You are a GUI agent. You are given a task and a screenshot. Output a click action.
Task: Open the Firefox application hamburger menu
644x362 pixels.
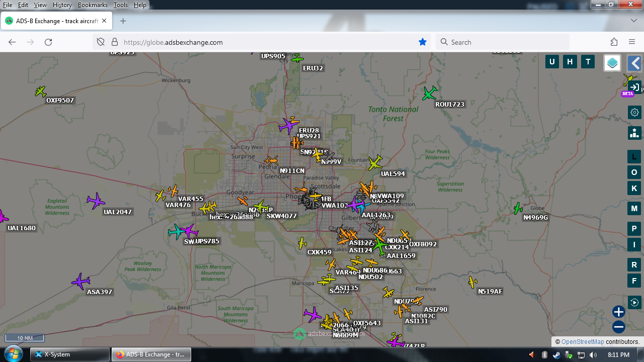[632, 42]
